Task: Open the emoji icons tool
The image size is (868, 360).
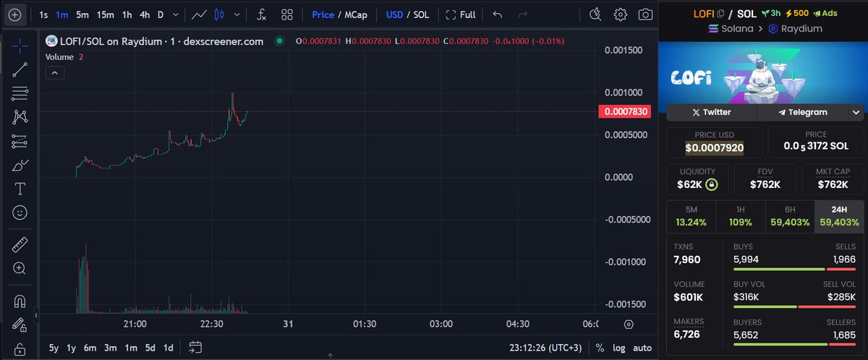Action: 20,213
